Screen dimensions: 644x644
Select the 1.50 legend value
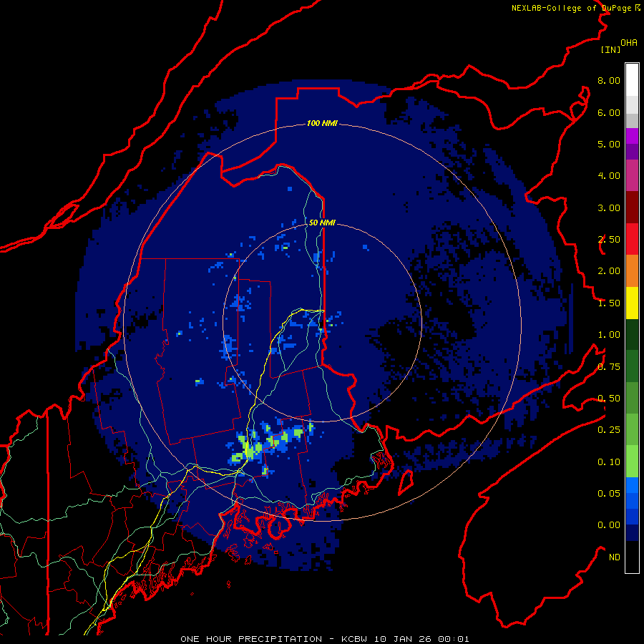pos(609,303)
